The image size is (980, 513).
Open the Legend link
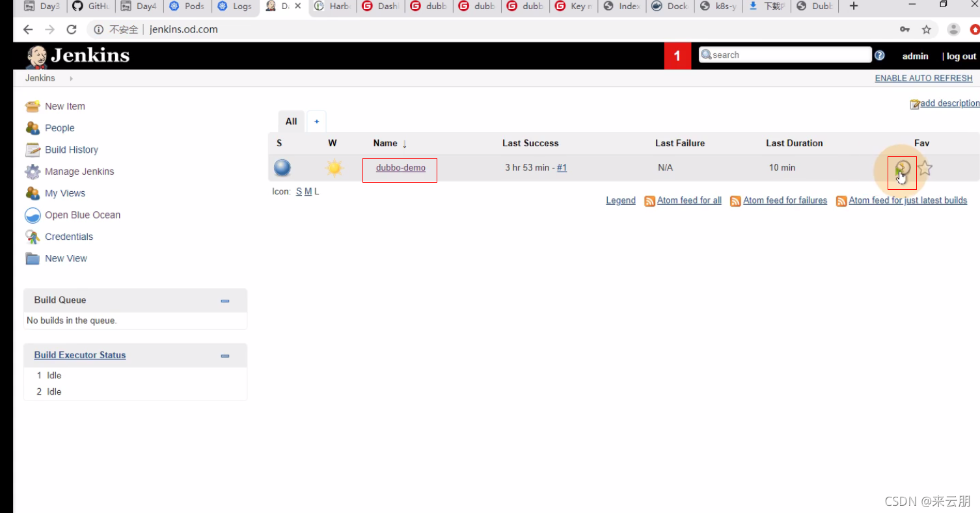[x=621, y=200]
